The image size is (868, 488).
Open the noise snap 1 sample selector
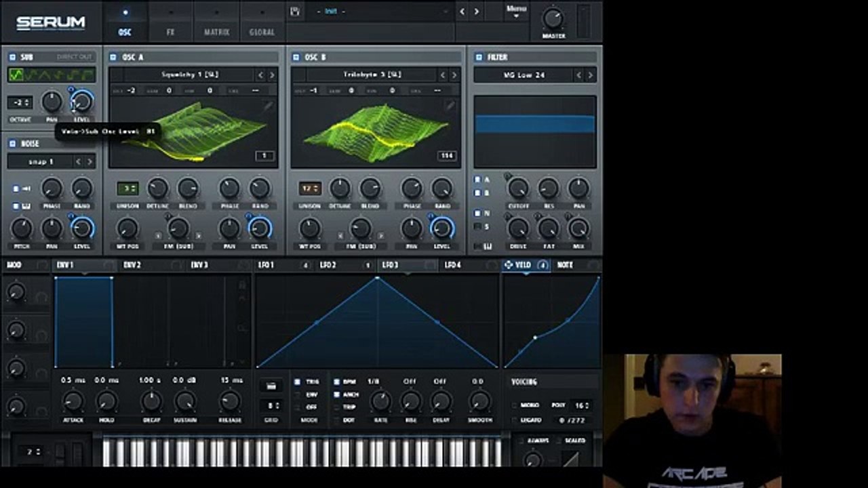[40, 162]
